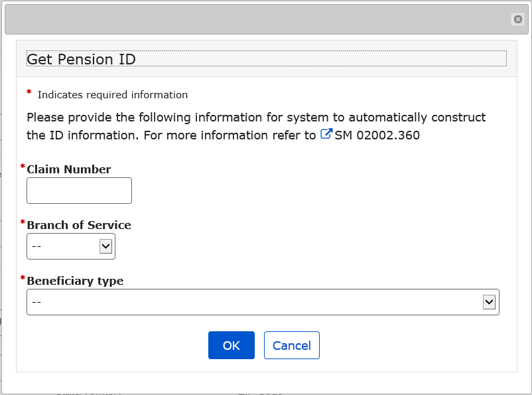Screen dimensions: 532x395
Task: Close the dialog with the X icon
Action: [x=518, y=19]
